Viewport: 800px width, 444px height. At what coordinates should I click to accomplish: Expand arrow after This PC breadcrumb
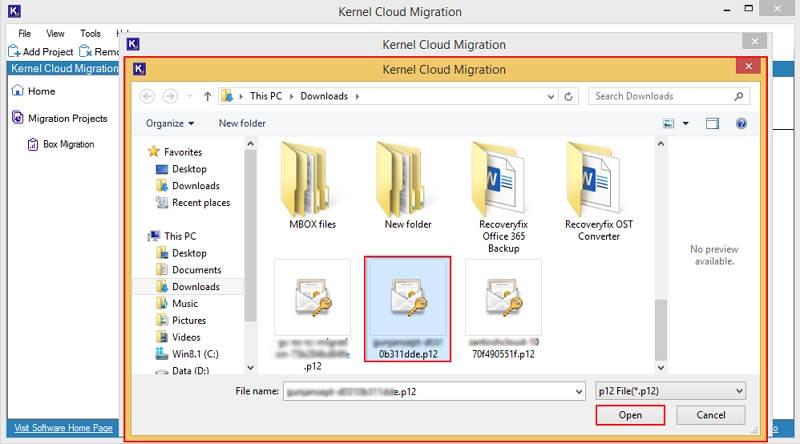[x=291, y=96]
